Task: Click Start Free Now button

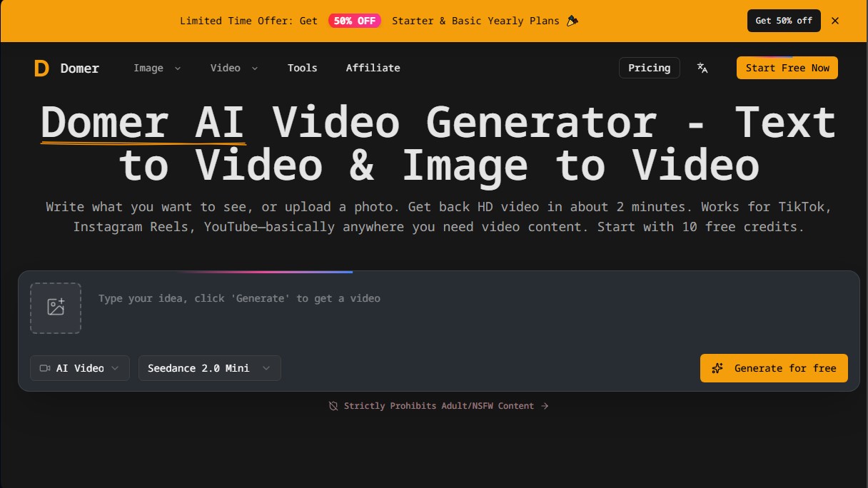Action: [787, 68]
